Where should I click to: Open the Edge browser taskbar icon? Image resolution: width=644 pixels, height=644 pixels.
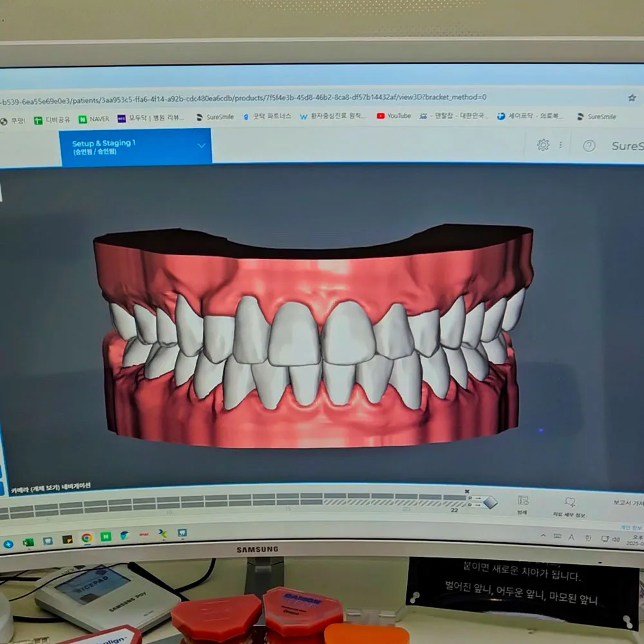(x=124, y=535)
